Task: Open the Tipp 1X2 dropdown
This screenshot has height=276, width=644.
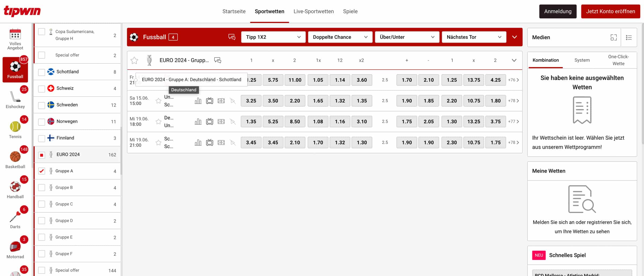Action: point(273,37)
